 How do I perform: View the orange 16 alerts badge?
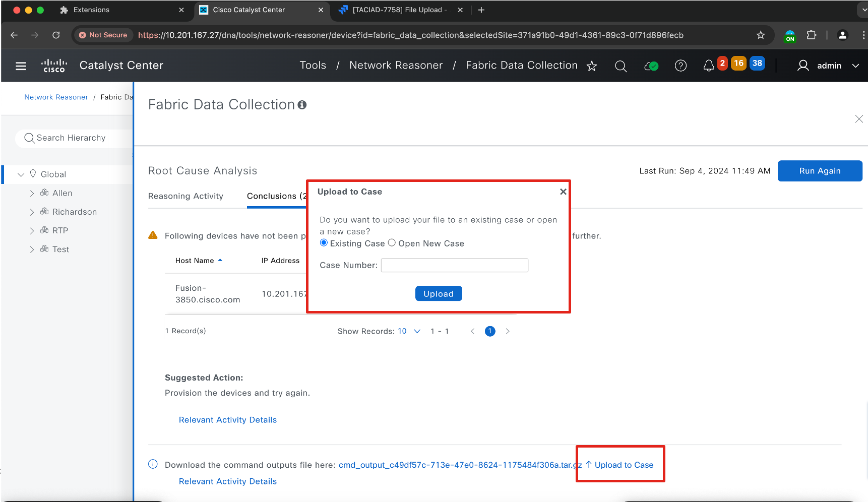pyautogui.click(x=738, y=63)
